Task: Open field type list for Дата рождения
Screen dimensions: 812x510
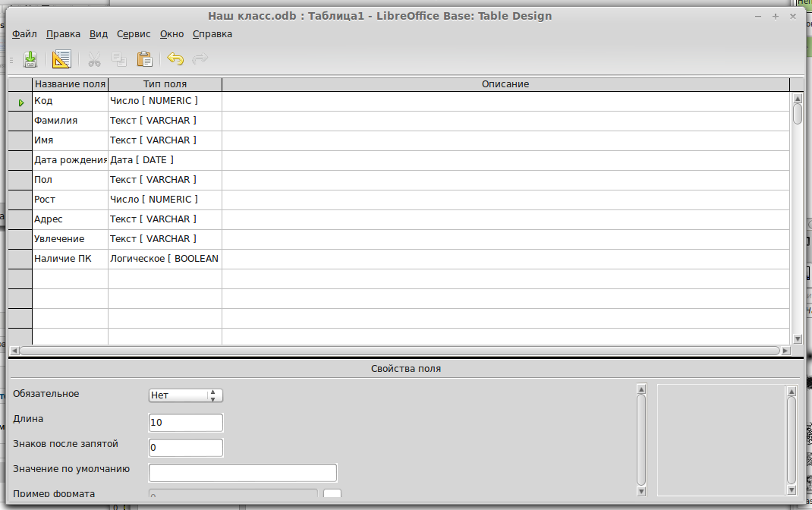Action: (x=165, y=160)
